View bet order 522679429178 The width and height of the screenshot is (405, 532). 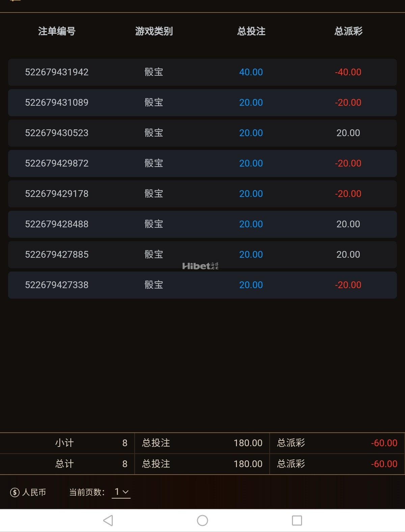point(57,194)
